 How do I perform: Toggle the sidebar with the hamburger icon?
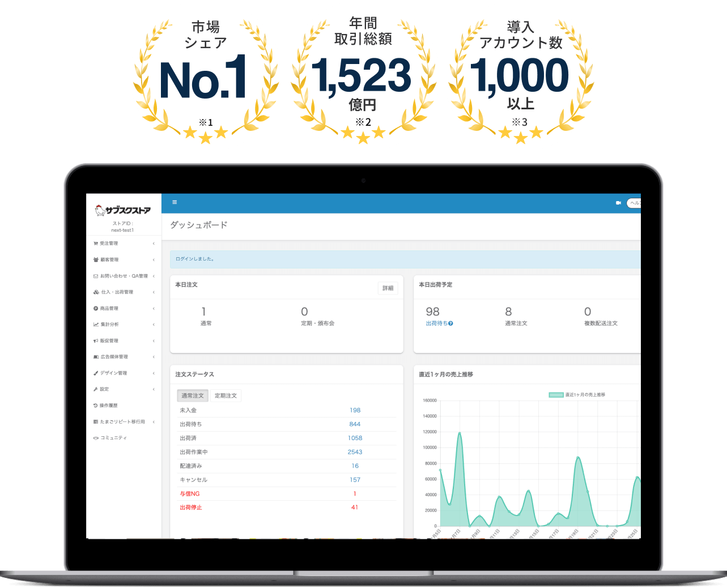pos(175,202)
